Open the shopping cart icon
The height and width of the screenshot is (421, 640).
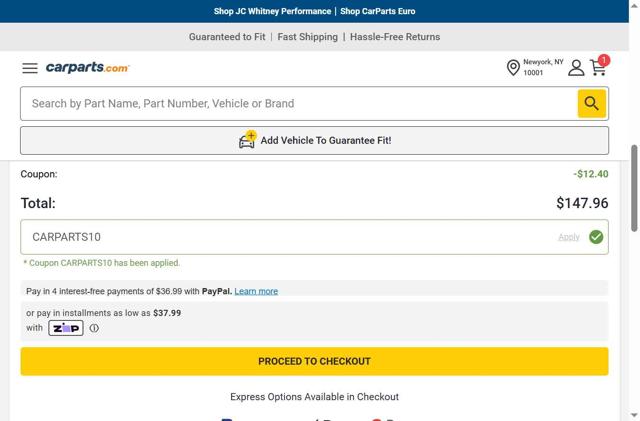click(598, 68)
